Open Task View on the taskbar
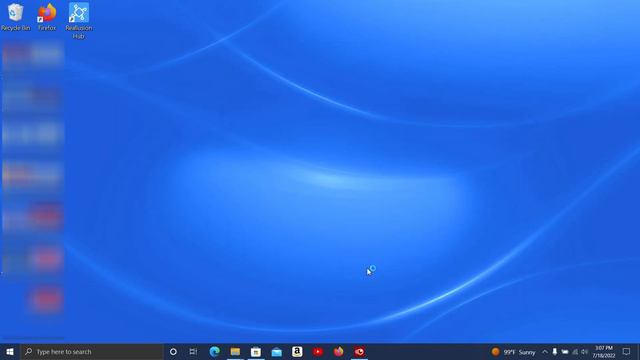Image resolution: width=640 pixels, height=360 pixels. point(193,351)
